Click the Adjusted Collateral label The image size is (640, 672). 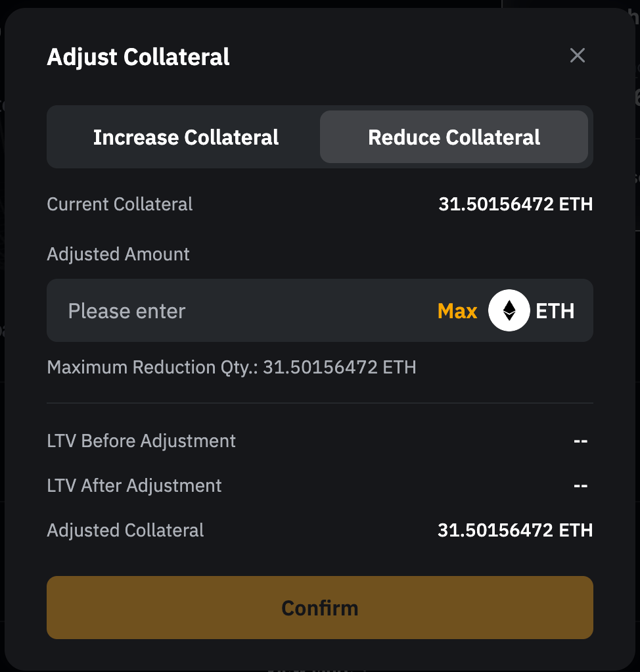tap(126, 531)
